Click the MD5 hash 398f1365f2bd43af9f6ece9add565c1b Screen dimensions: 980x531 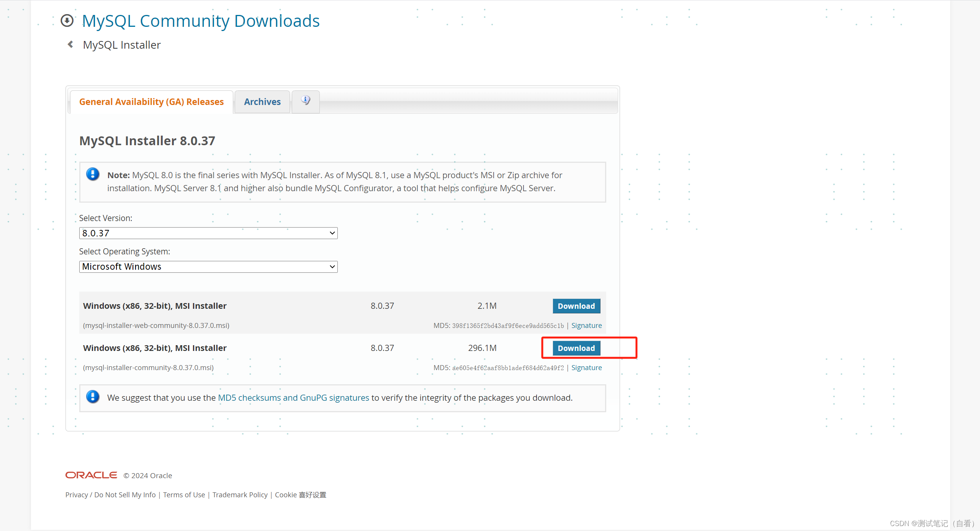508,326
